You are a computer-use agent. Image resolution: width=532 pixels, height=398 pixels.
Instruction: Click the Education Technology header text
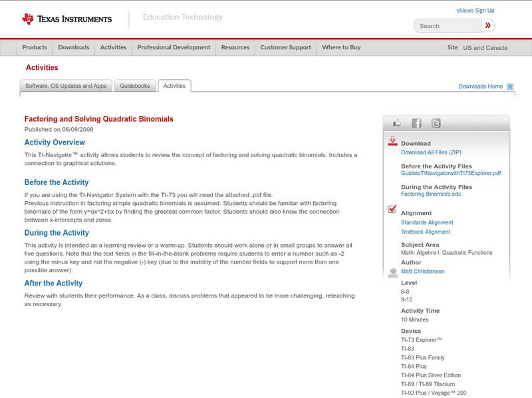(183, 17)
